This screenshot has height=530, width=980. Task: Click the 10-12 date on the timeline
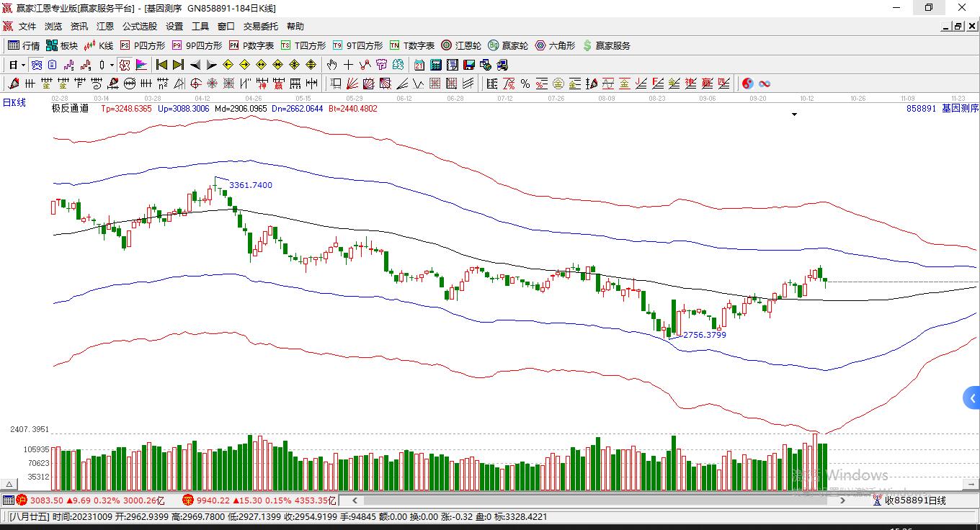click(x=807, y=98)
